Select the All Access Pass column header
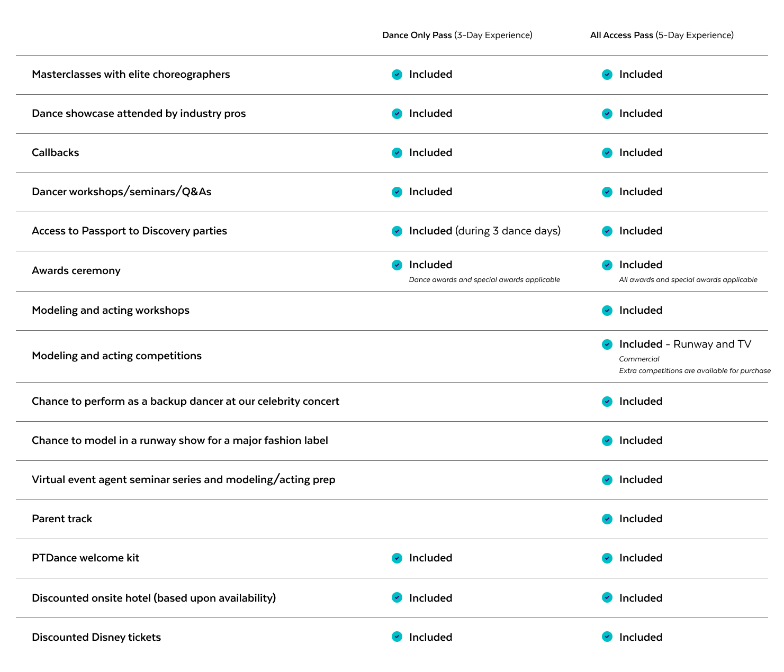The height and width of the screenshot is (672, 784). 662,35
